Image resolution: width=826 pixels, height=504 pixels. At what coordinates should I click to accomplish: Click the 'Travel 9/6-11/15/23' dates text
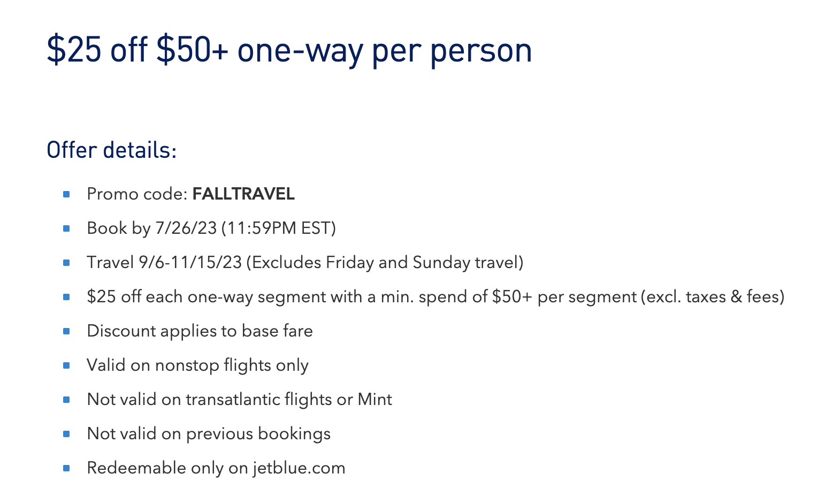click(164, 263)
